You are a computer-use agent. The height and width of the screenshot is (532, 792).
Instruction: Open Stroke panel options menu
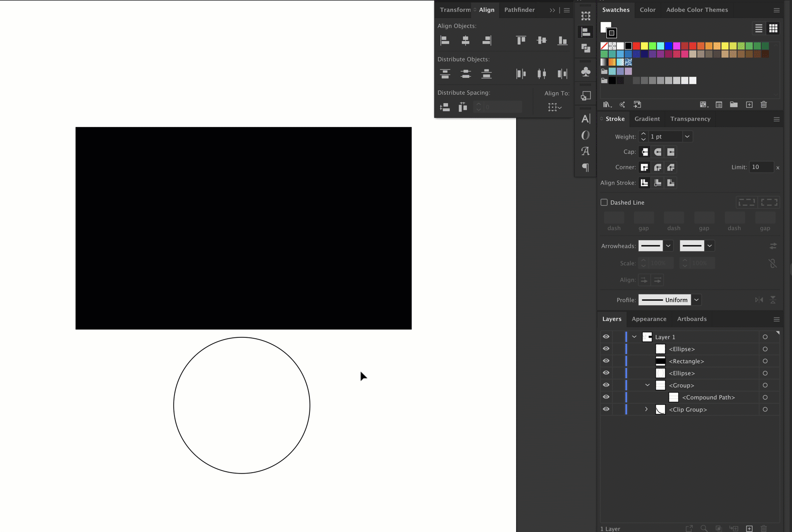pos(776,119)
